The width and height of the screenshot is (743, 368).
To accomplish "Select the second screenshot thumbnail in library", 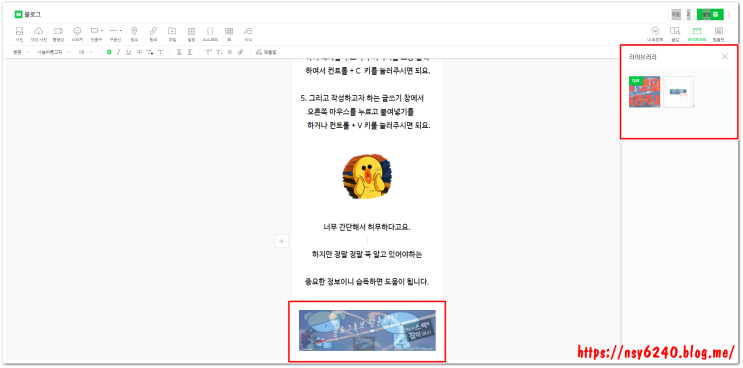I will click(678, 92).
